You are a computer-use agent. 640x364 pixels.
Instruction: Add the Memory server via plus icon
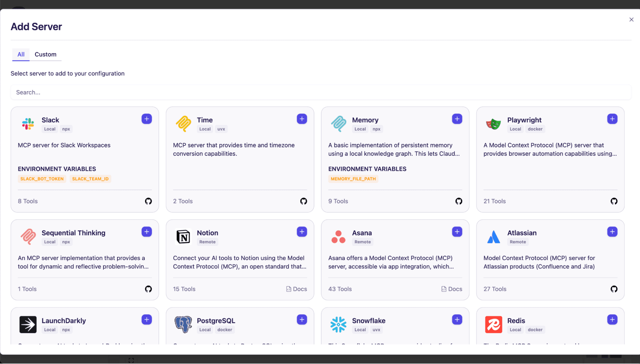[457, 119]
